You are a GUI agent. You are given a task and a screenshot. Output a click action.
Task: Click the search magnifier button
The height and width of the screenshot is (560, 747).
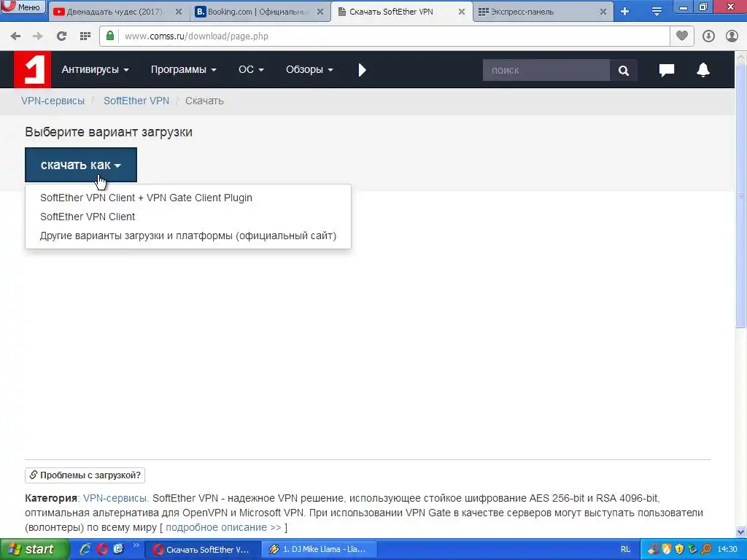tap(624, 70)
